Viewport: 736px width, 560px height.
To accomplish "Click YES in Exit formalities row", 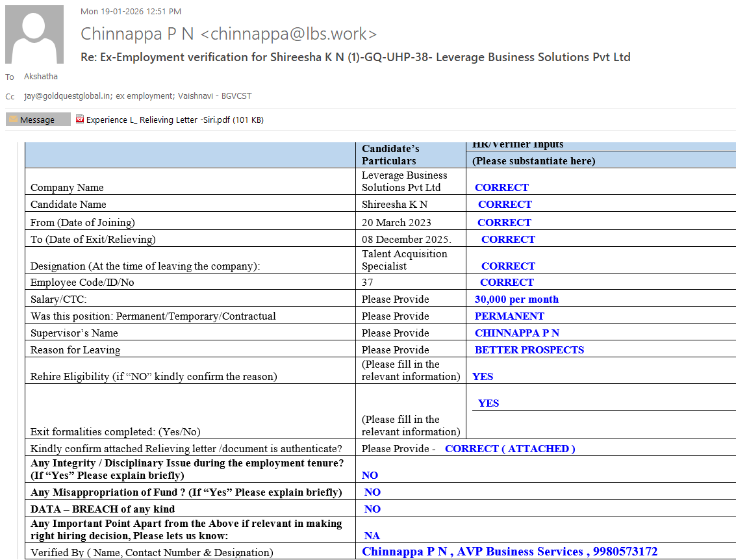I will click(488, 403).
